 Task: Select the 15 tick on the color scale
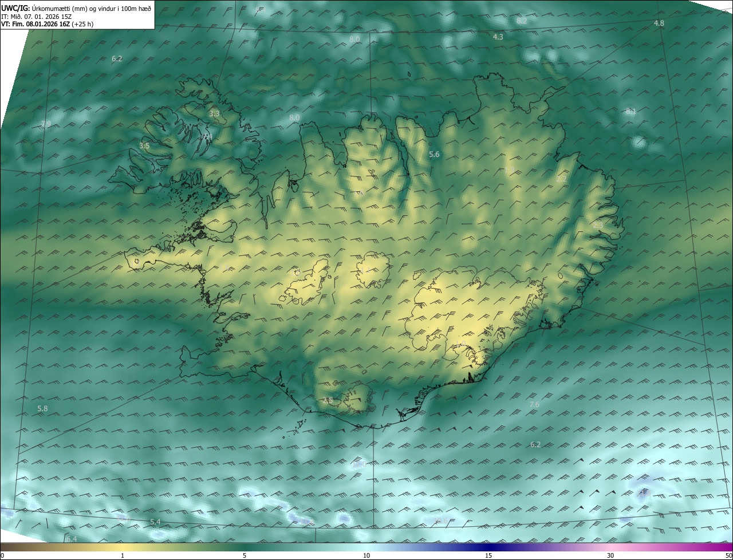click(488, 555)
